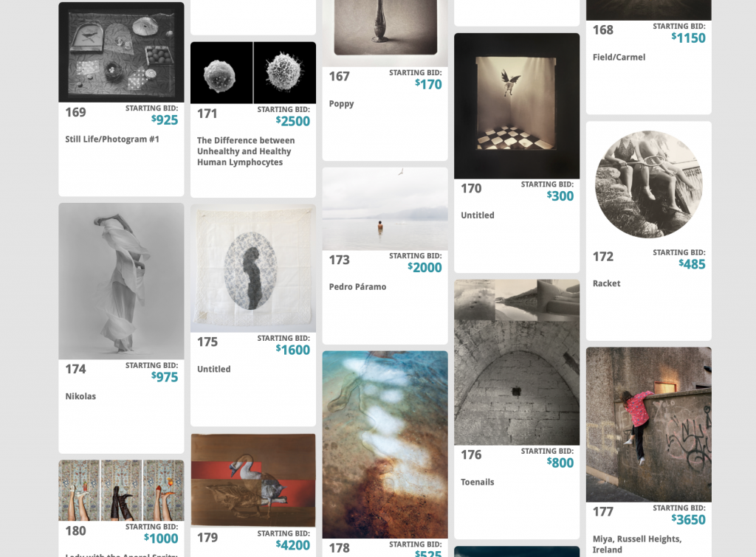Open the circular Racket photograph
This screenshot has height=557, width=756.
coord(648,184)
